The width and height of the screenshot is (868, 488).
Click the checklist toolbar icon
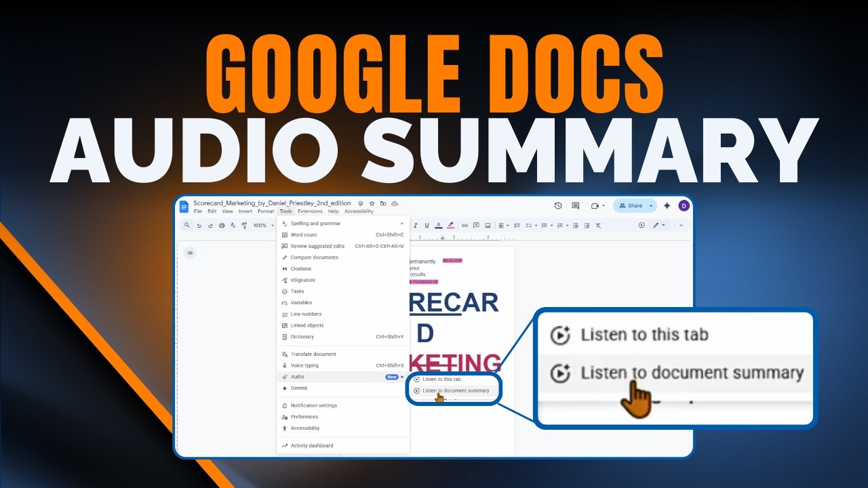pos(528,225)
